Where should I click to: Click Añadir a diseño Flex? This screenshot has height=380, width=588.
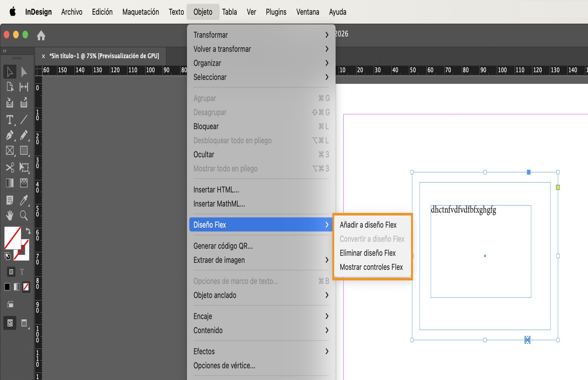pos(368,225)
